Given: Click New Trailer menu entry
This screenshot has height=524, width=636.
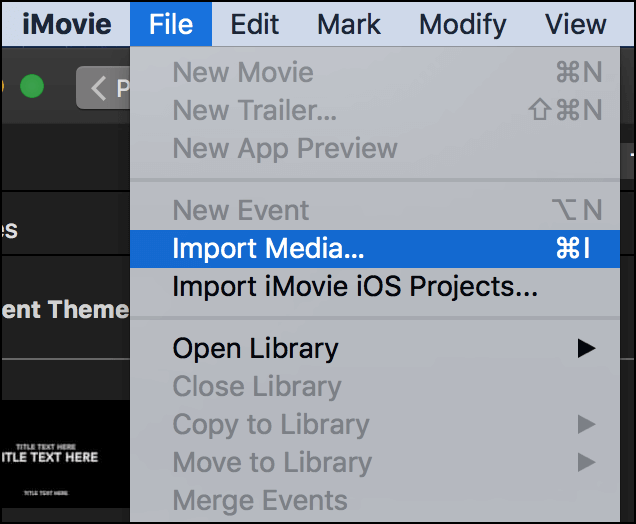Looking at the screenshot, I should click(x=254, y=110).
